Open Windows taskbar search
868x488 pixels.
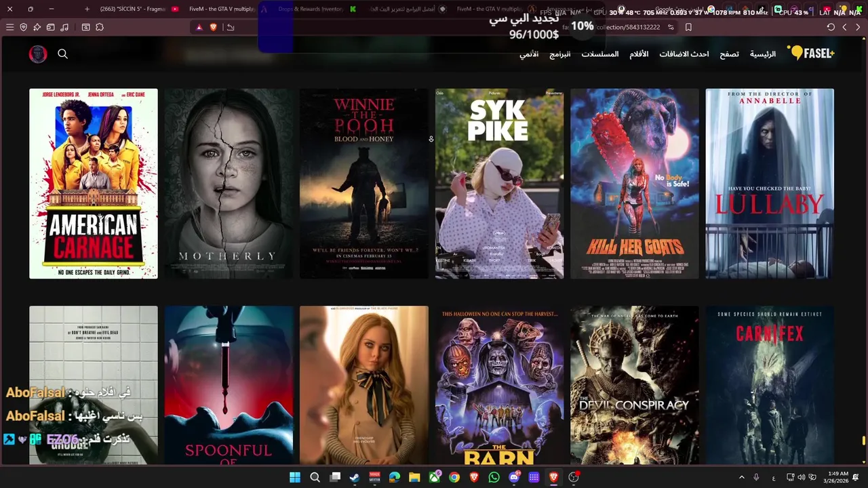[x=315, y=477]
